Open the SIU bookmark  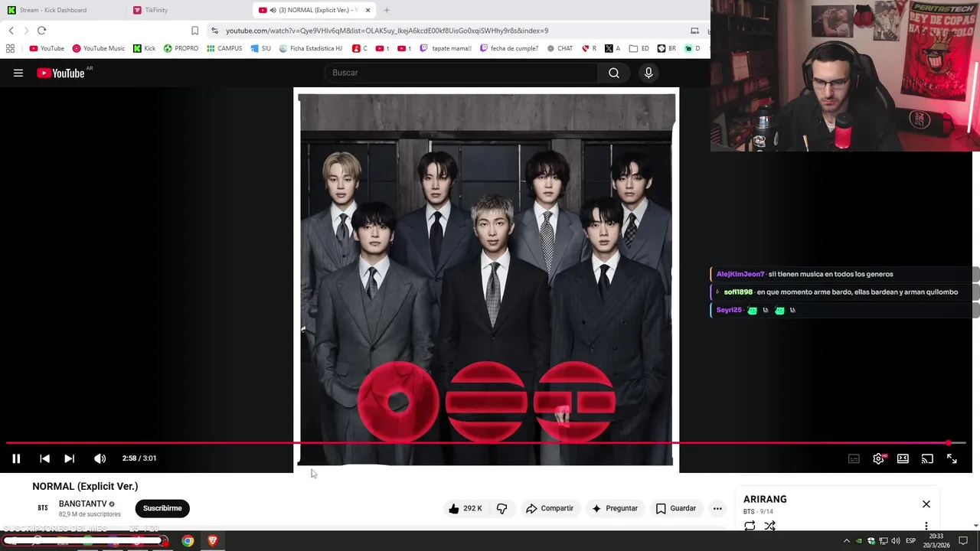click(x=261, y=48)
